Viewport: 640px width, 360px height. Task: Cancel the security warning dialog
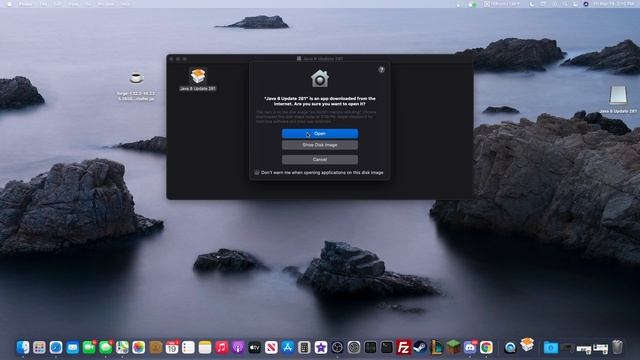pyautogui.click(x=320, y=160)
